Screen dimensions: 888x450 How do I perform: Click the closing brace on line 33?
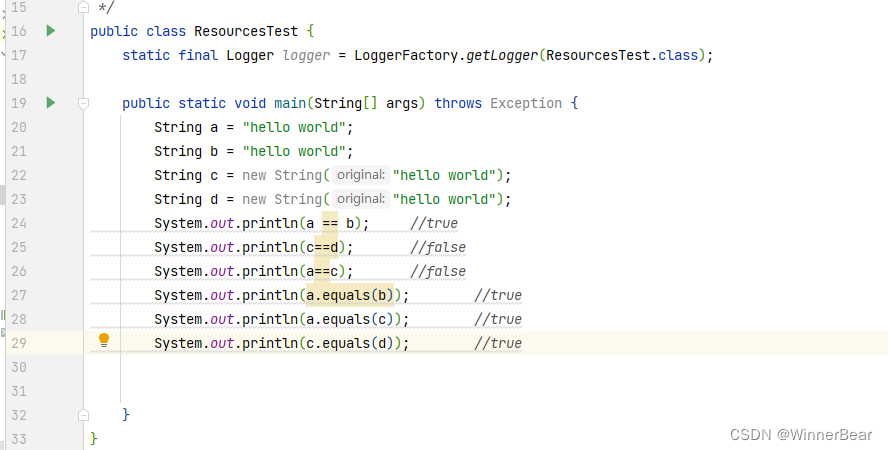click(x=93, y=439)
